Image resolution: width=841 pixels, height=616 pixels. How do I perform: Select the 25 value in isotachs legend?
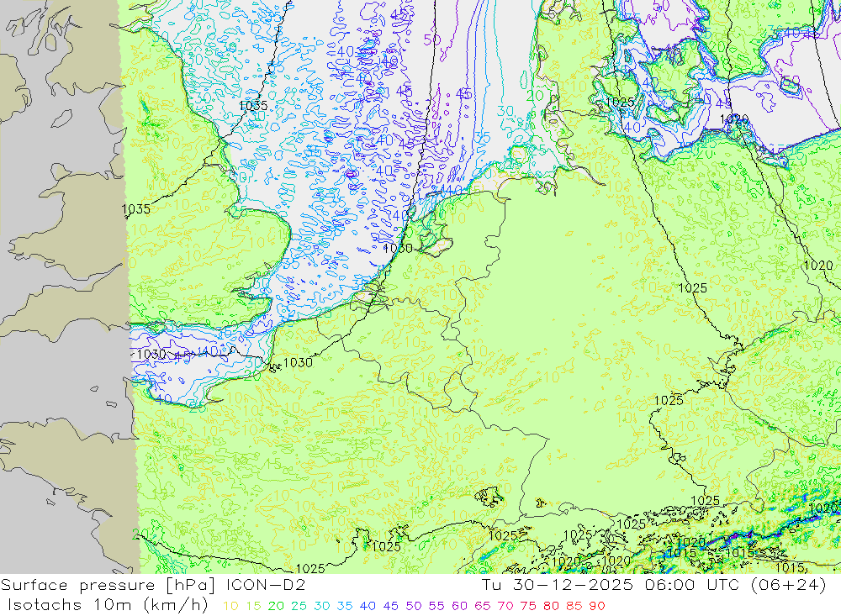click(299, 607)
